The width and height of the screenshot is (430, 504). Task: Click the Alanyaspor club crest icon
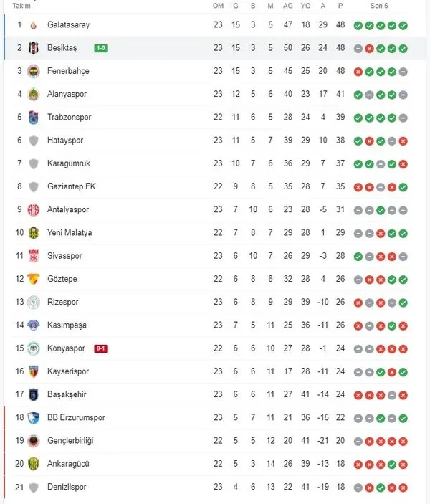33,94
